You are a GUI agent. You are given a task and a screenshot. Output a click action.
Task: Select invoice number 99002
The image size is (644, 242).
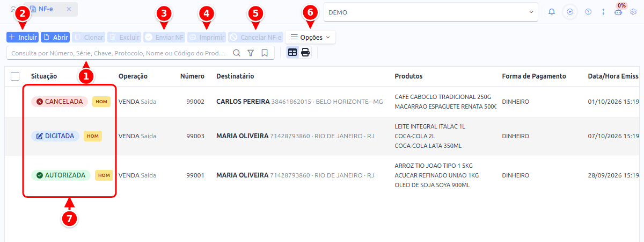coord(195,102)
